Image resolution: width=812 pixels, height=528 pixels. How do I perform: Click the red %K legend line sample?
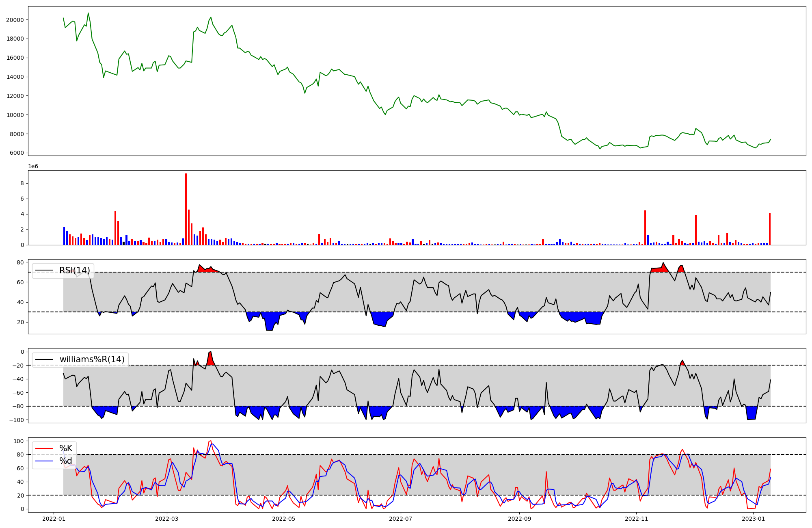click(44, 448)
